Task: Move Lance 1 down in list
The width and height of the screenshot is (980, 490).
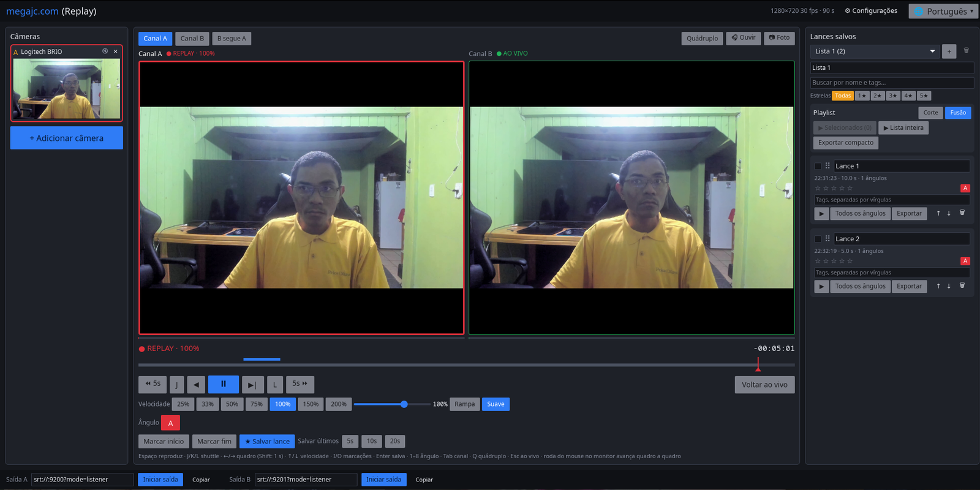Action: (x=949, y=213)
